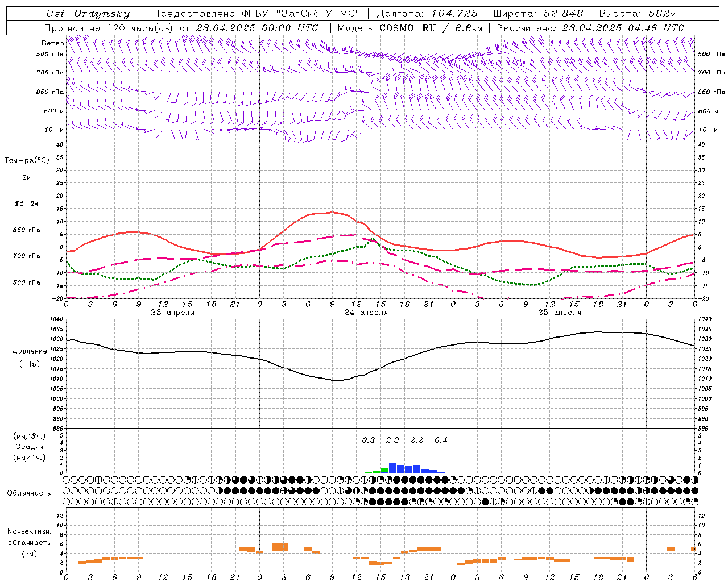Click the Облачность row label

pos(29,493)
